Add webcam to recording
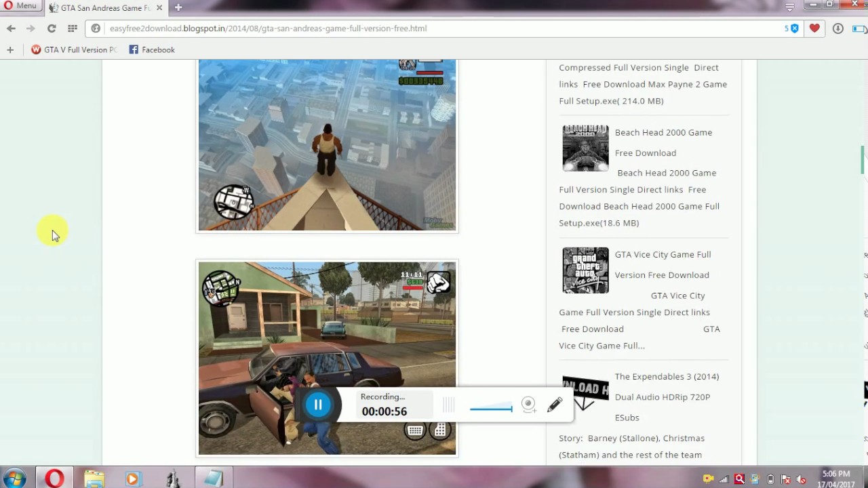This screenshot has width=868, height=488. 529,405
